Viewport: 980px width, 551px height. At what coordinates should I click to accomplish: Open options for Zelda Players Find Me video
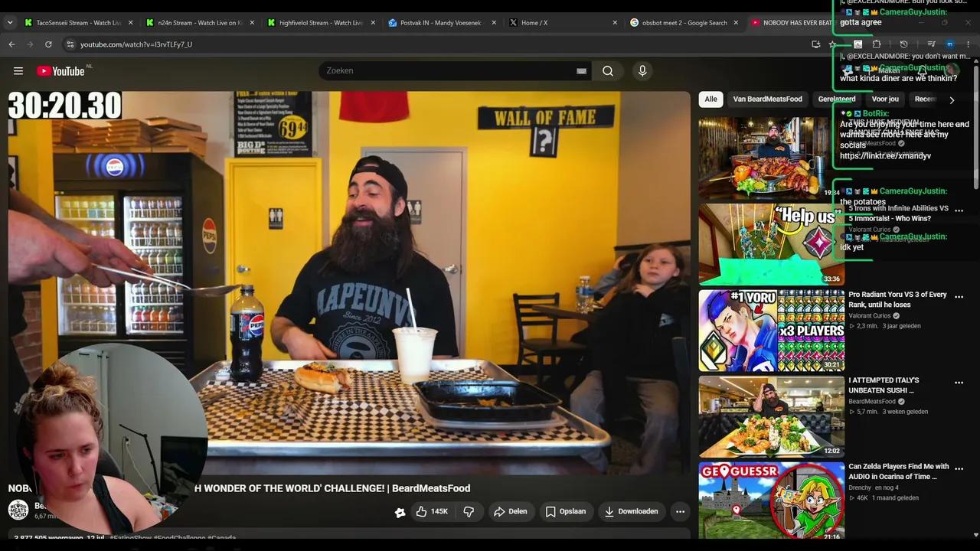coord(959,468)
